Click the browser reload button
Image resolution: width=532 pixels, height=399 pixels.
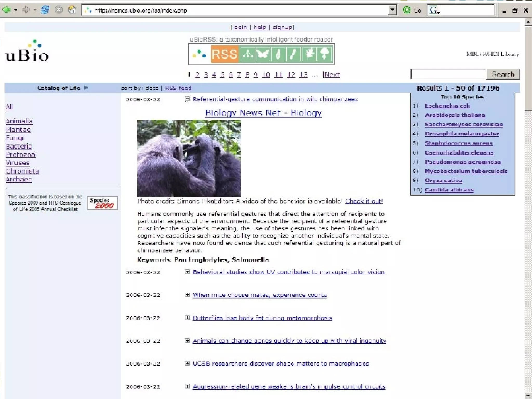[x=45, y=10]
